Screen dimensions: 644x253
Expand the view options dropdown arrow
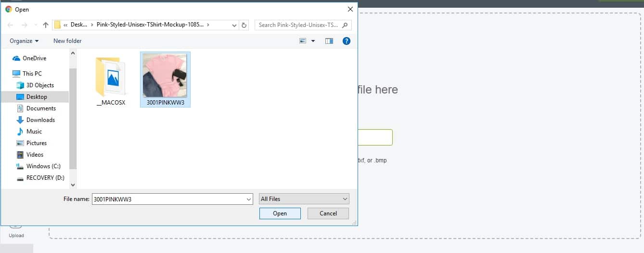coord(313,41)
